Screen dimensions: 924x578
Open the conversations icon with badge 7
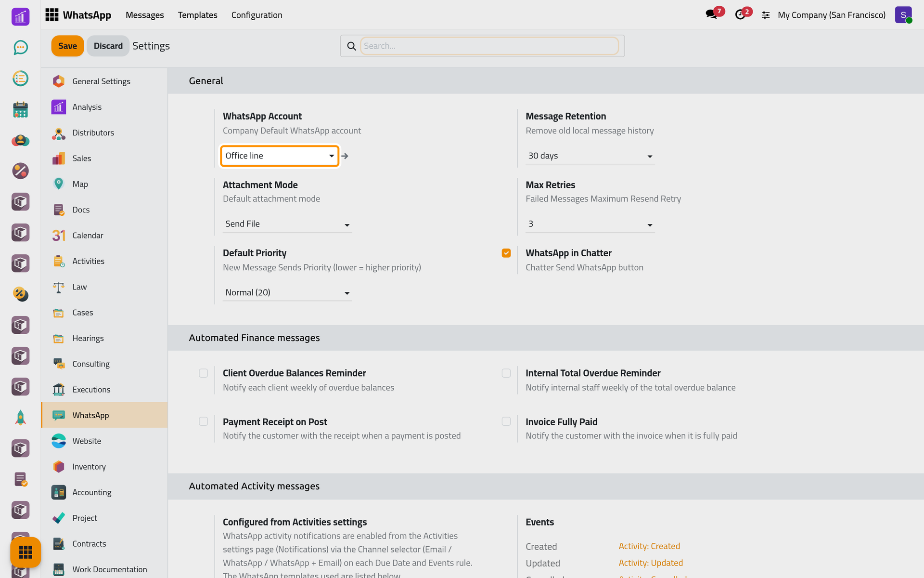711,14
